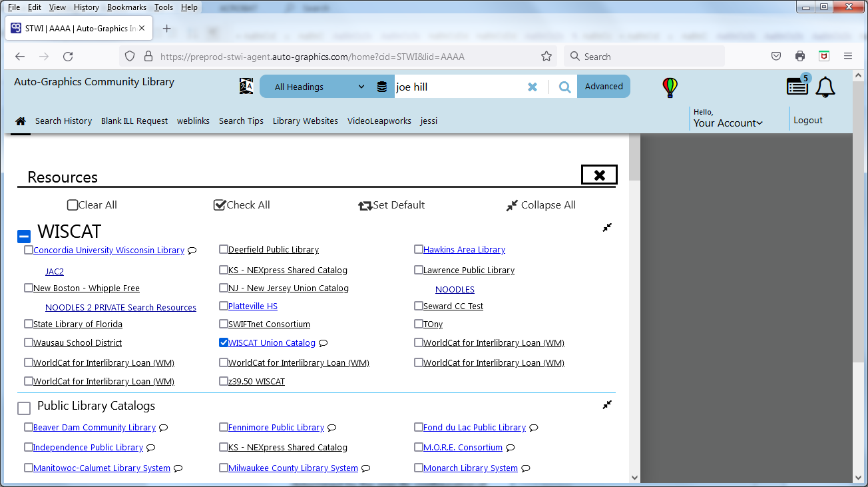Open the Bookmarks menu
The height and width of the screenshot is (487, 868).
point(127,7)
